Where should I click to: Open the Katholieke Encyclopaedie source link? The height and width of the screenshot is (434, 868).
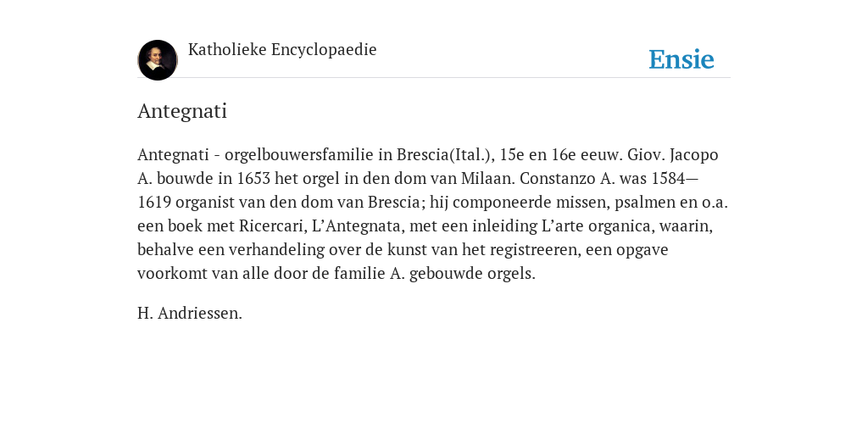pos(282,50)
